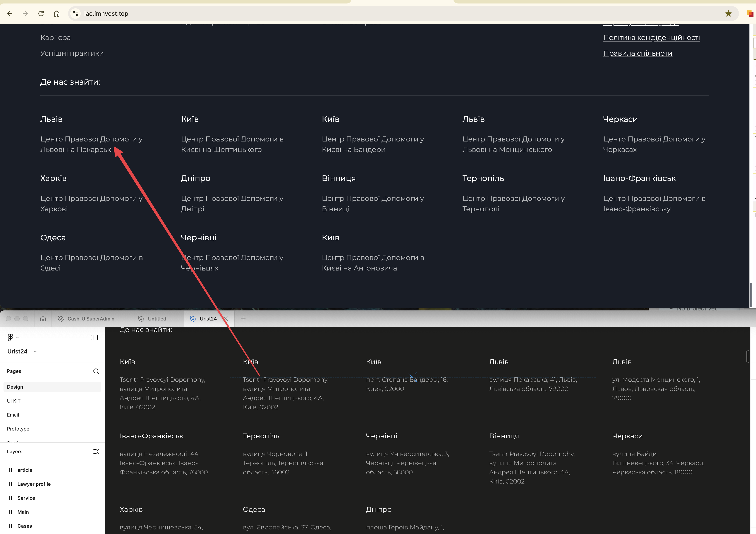
Task: Expand the Urist24 file name dropdown
Action: click(35, 351)
